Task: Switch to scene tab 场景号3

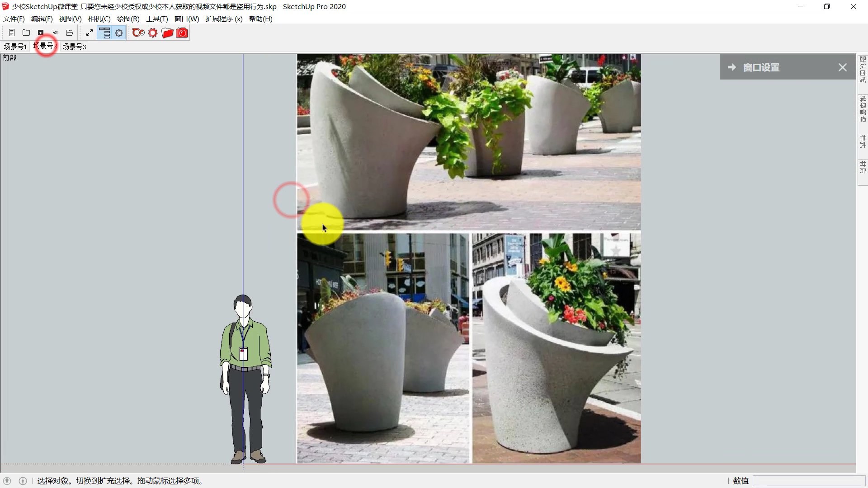Action: coord(74,47)
